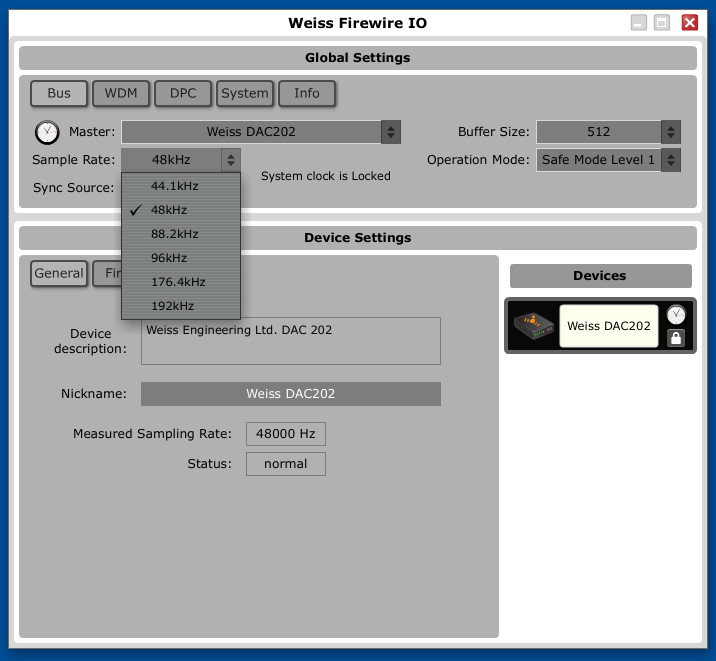Pick 176.4kHz in the sample rate list
This screenshot has width=716, height=661.
[181, 282]
